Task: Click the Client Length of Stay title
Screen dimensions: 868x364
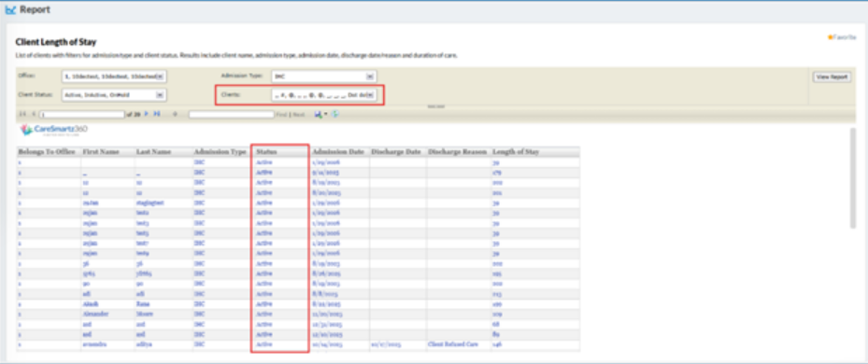Action: (56, 42)
